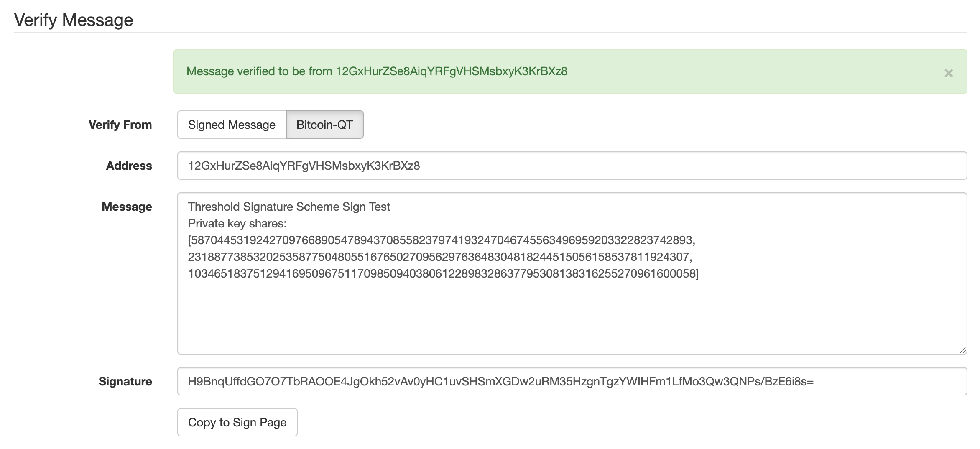This screenshot has width=980, height=449.
Task: Place cursor on 'Private key shares:' line
Action: coord(237,223)
